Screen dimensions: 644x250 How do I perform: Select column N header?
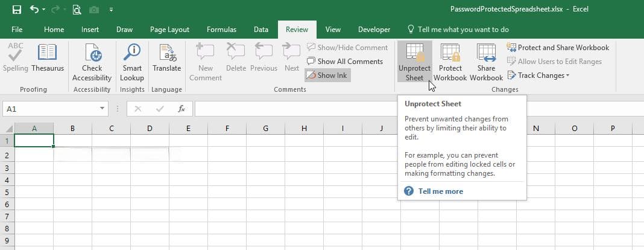click(x=535, y=128)
